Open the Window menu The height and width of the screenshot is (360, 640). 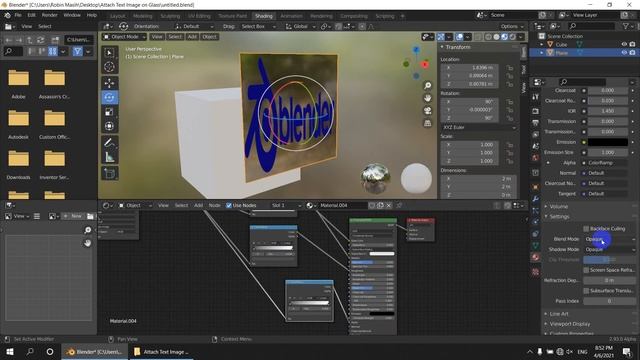pyautogui.click(x=72, y=15)
